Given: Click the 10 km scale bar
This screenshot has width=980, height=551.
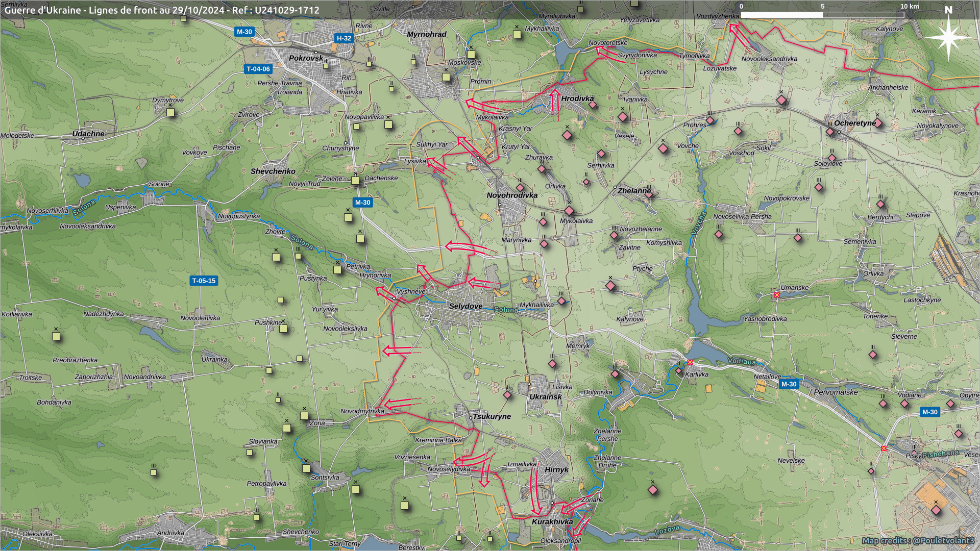Looking at the screenshot, I should 822,14.
